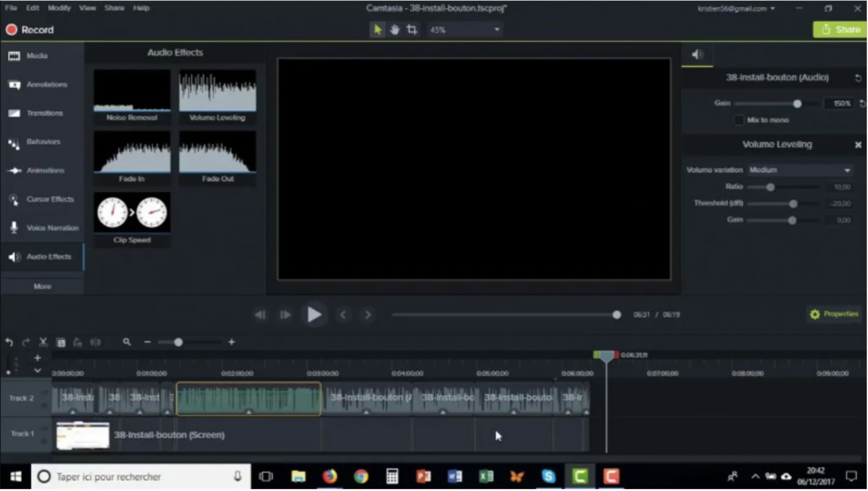Image resolution: width=868 pixels, height=491 pixels.
Task: Open the Animations tab
Action: (42, 170)
